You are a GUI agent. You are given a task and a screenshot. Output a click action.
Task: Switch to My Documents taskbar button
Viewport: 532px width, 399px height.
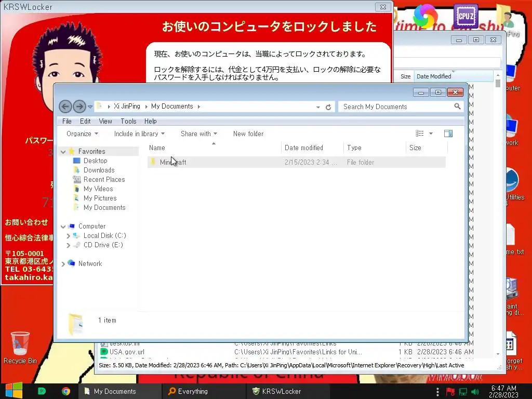[x=120, y=391]
